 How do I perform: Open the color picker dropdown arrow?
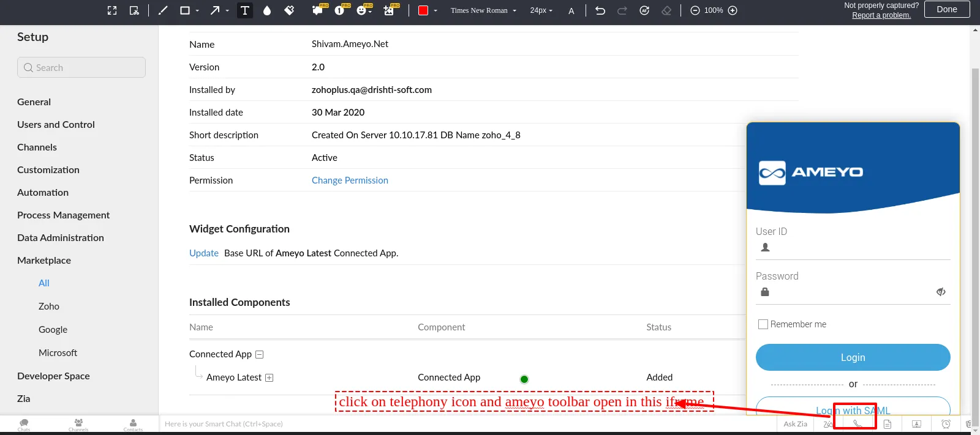435,10
